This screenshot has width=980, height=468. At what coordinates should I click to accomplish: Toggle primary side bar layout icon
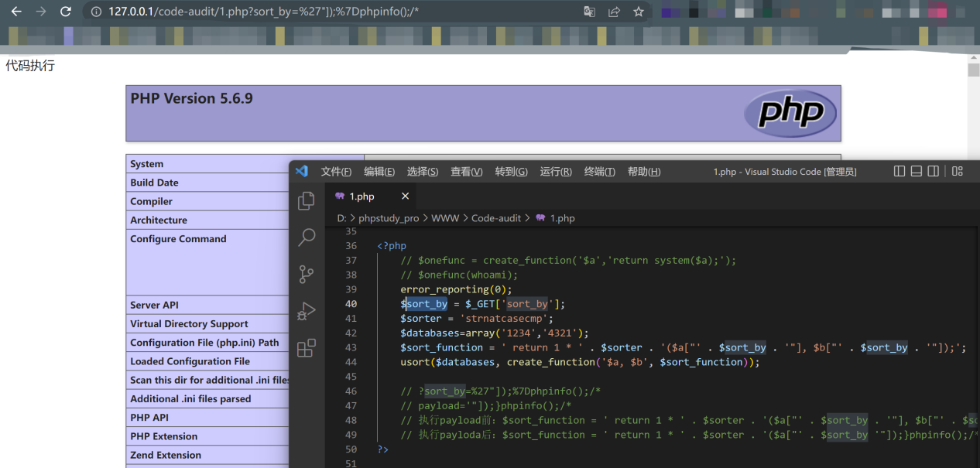[899, 171]
